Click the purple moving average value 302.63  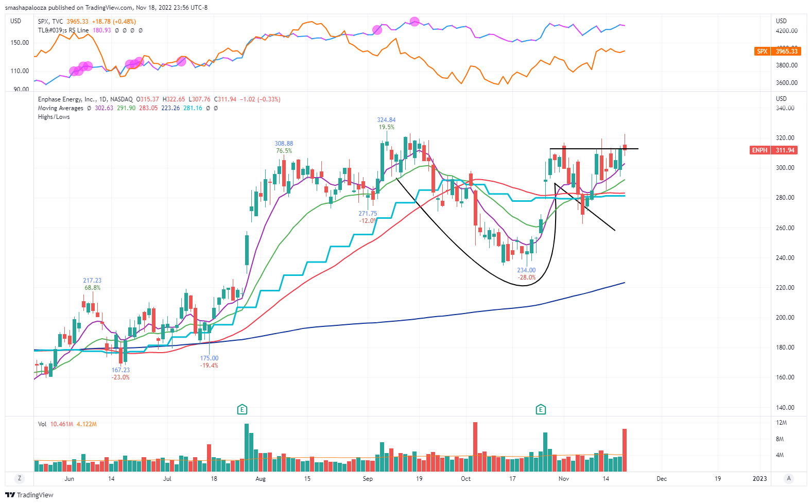click(104, 108)
